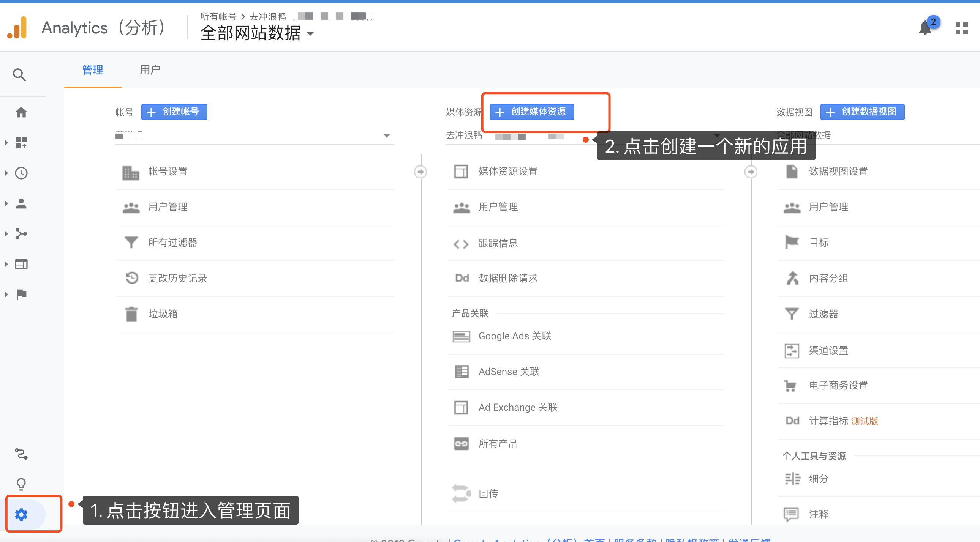980x542 pixels.
Task: Open notifications bell icon
Action: point(925,28)
